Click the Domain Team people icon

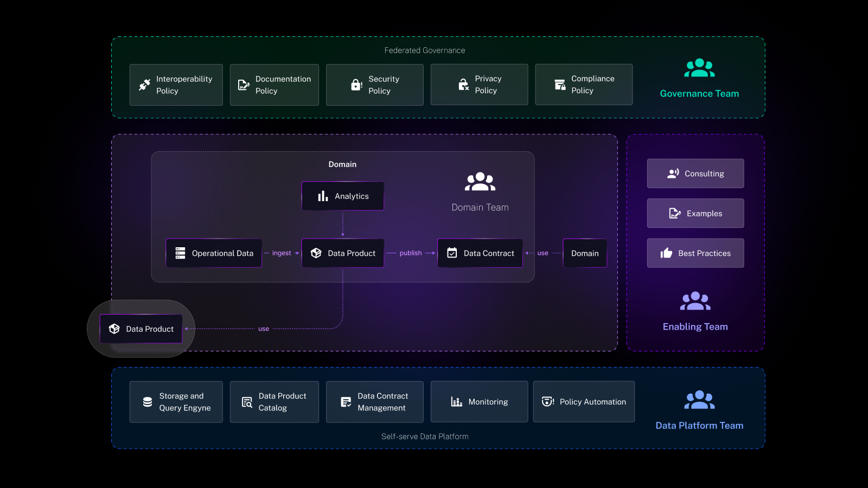[480, 182]
